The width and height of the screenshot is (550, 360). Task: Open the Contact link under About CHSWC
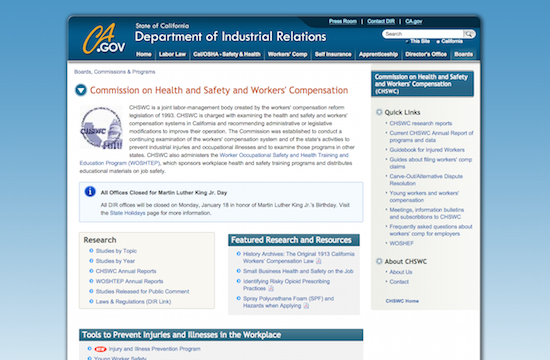click(x=399, y=282)
